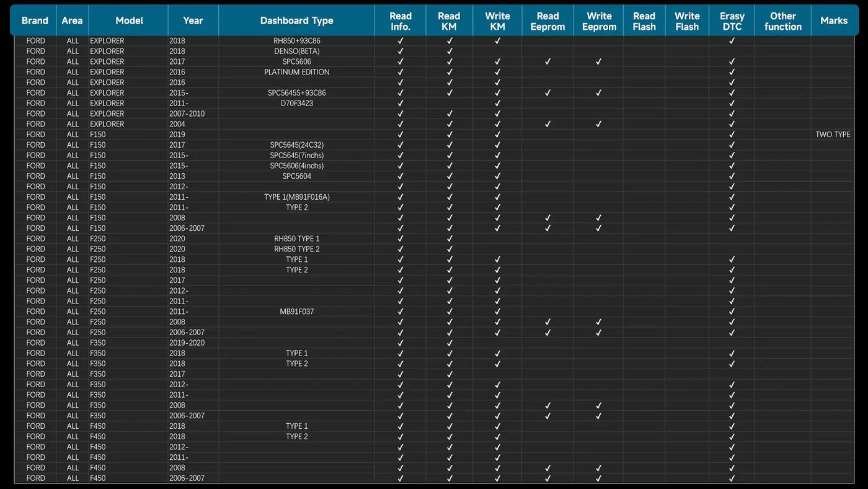The height and width of the screenshot is (489, 868).
Task: Select Write Eeprom check for F350 2008
Action: (x=598, y=405)
